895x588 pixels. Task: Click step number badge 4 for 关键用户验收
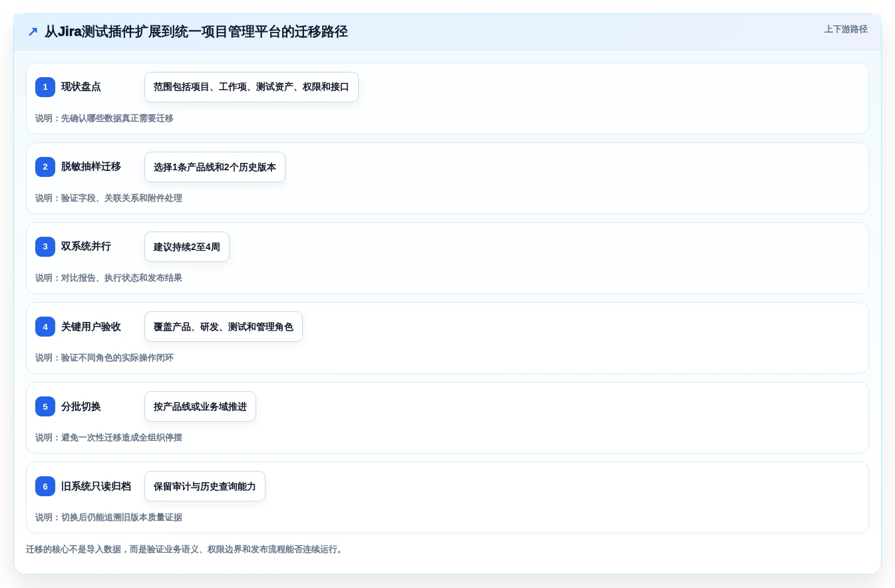45,327
